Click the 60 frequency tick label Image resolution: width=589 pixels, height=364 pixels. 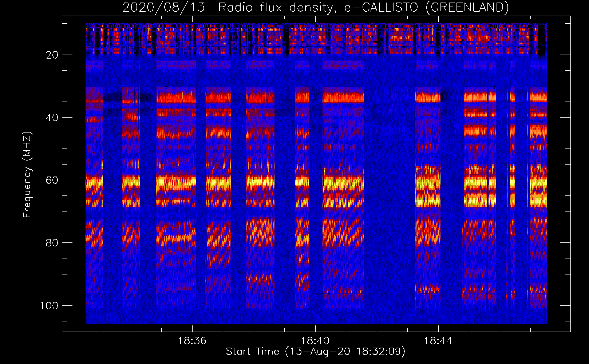pos(52,180)
